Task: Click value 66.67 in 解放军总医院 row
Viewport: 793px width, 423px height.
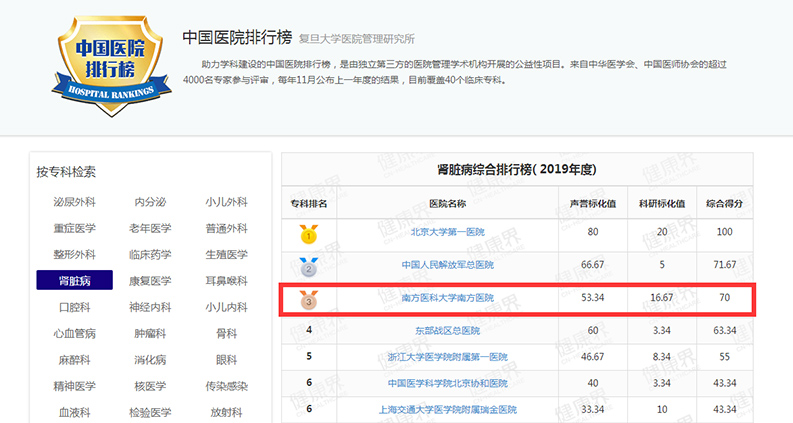Action: [593, 265]
